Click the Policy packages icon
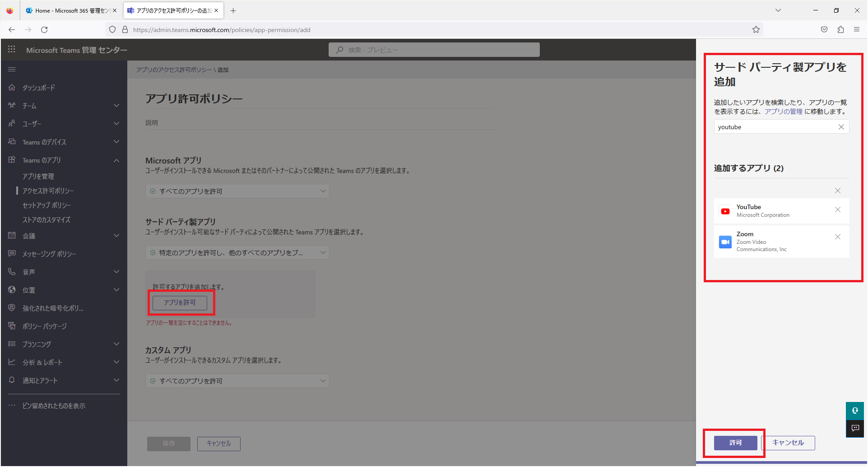This screenshot has height=467, width=868. click(12, 326)
